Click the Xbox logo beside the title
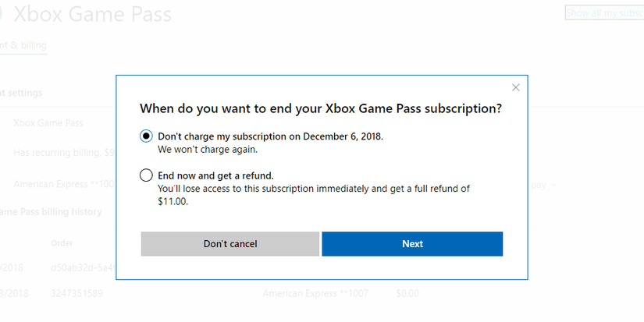Screen dimensions: 644x322 point(3,15)
